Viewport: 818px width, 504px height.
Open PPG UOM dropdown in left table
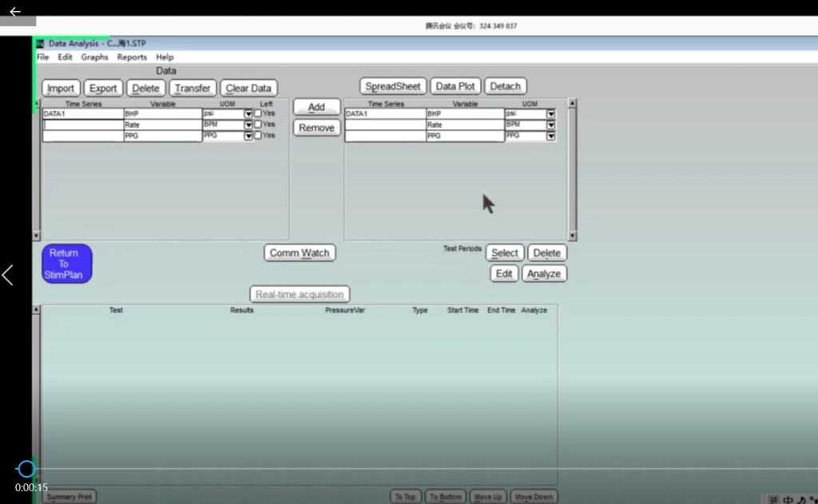point(248,137)
